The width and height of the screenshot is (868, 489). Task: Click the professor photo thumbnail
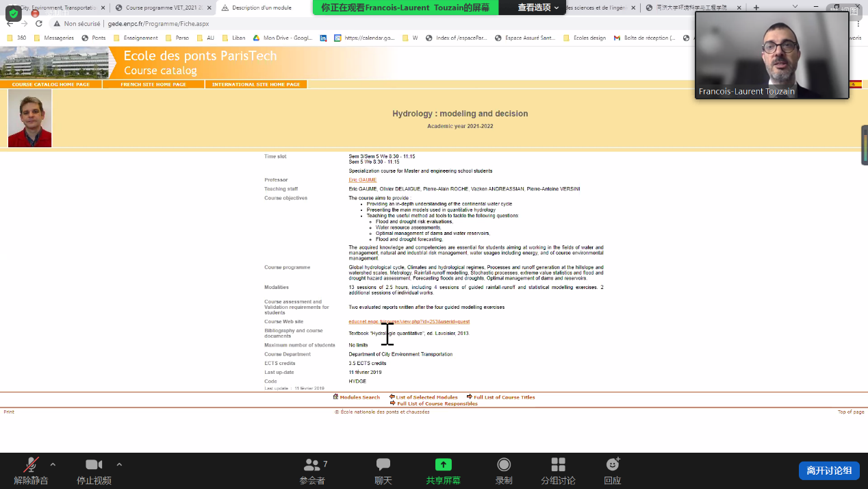coord(29,118)
